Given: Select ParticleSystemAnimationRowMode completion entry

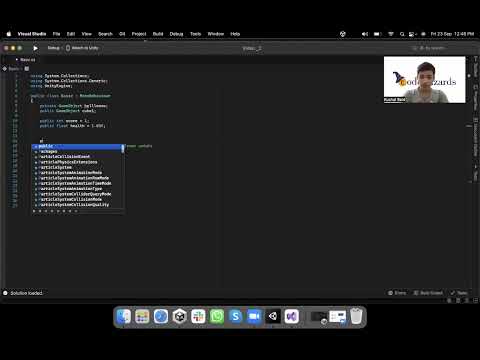Looking at the screenshot, I should (78, 178).
